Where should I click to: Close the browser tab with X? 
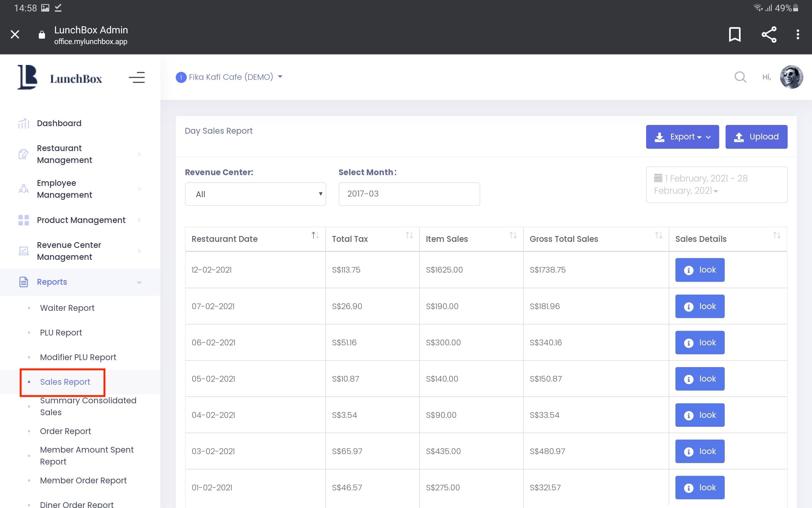[15, 34]
